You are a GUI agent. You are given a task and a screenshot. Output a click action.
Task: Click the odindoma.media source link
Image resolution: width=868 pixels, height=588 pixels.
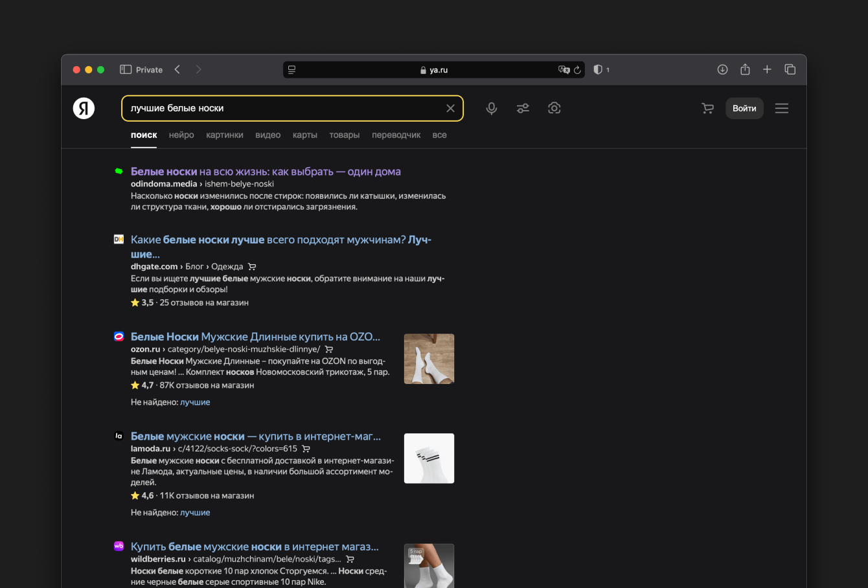click(x=164, y=184)
